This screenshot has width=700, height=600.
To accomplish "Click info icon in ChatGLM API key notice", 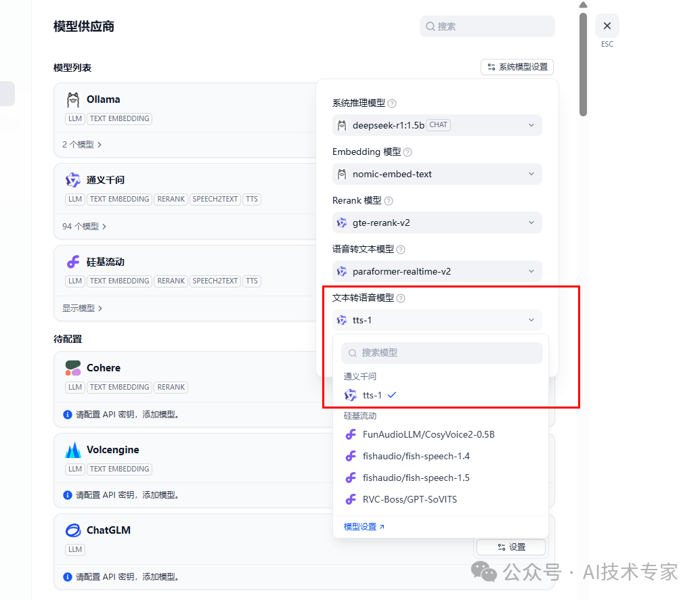I will (68, 577).
